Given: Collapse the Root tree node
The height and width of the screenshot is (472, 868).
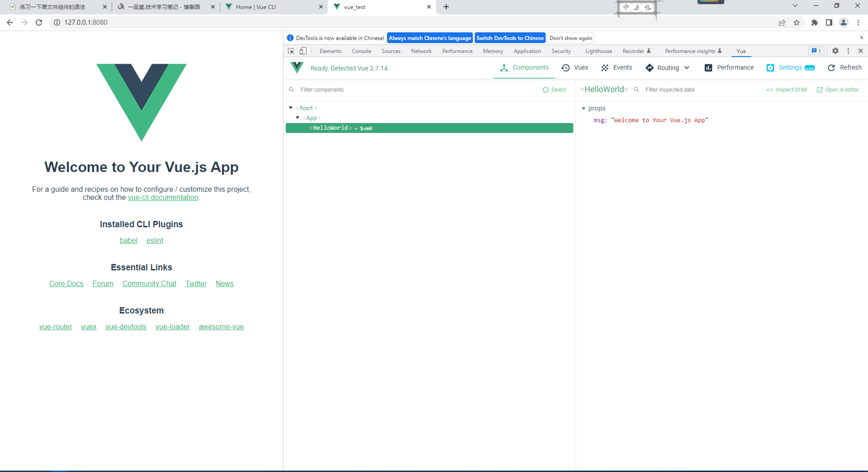Looking at the screenshot, I should (x=291, y=108).
